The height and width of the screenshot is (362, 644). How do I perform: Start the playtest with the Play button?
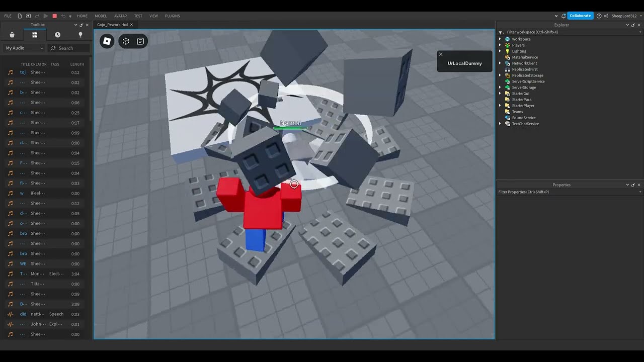pyautogui.click(x=46, y=16)
